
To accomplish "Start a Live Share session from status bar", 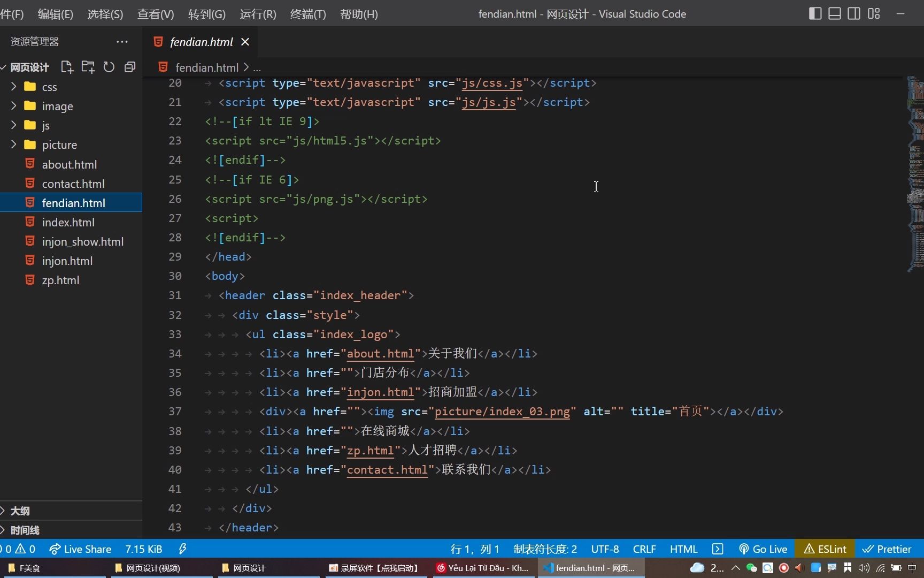I will point(81,549).
